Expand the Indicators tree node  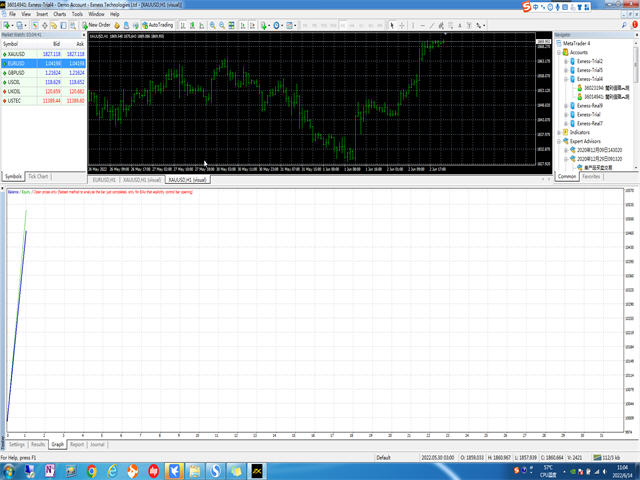tap(559, 132)
